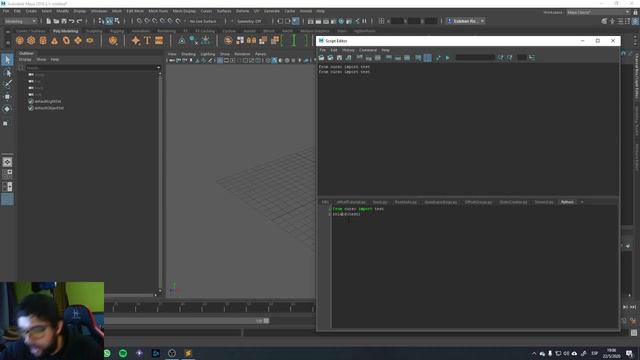
Task: Open WhatsApp from the taskbar
Action: point(107,353)
